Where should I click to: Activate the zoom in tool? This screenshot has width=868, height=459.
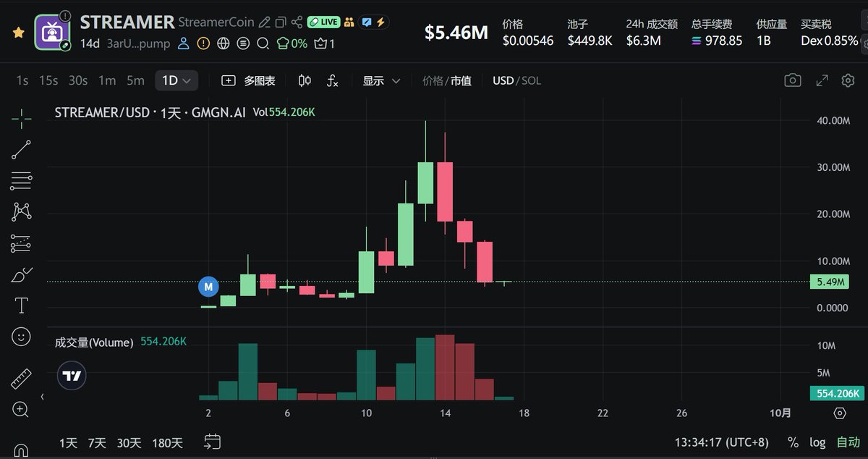(22, 410)
